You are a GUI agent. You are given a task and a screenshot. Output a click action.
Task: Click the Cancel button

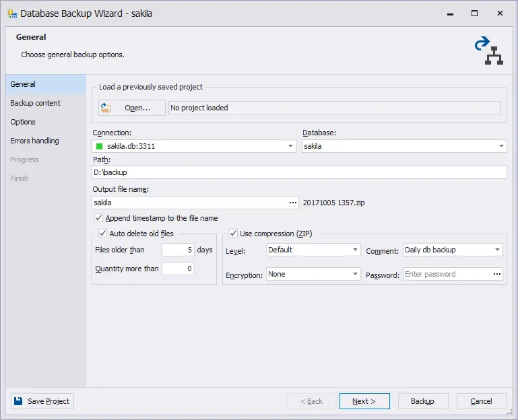(482, 401)
